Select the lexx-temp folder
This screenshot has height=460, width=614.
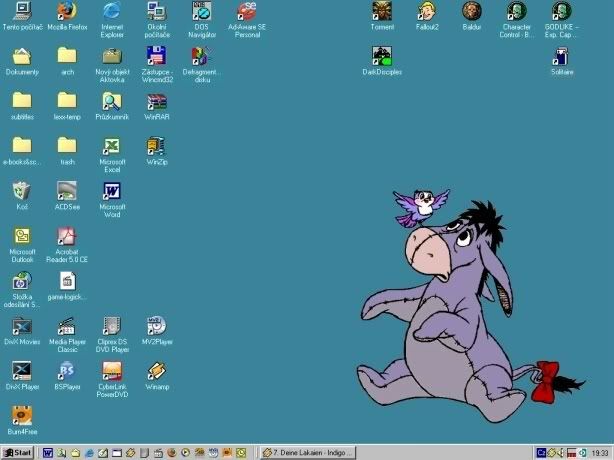[67, 106]
